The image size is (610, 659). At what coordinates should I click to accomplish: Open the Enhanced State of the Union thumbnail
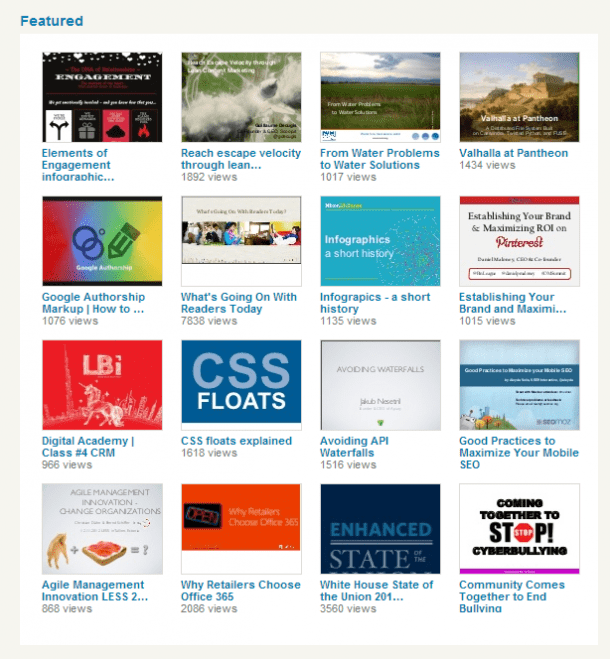380,529
